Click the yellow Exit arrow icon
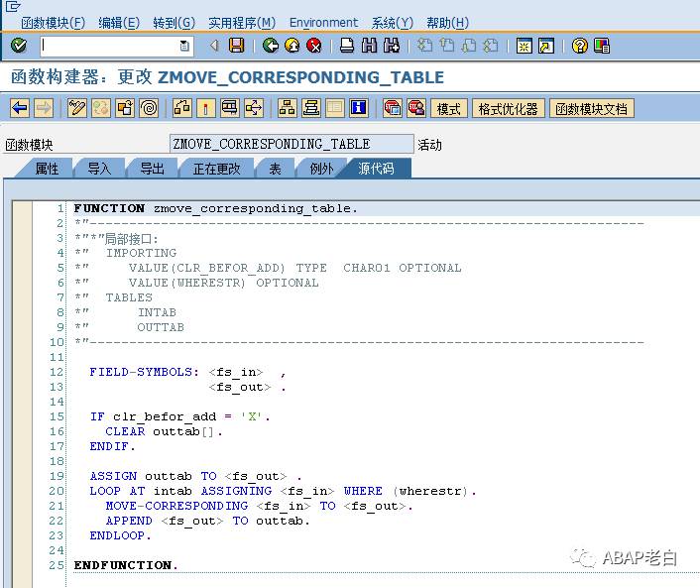 point(292,46)
